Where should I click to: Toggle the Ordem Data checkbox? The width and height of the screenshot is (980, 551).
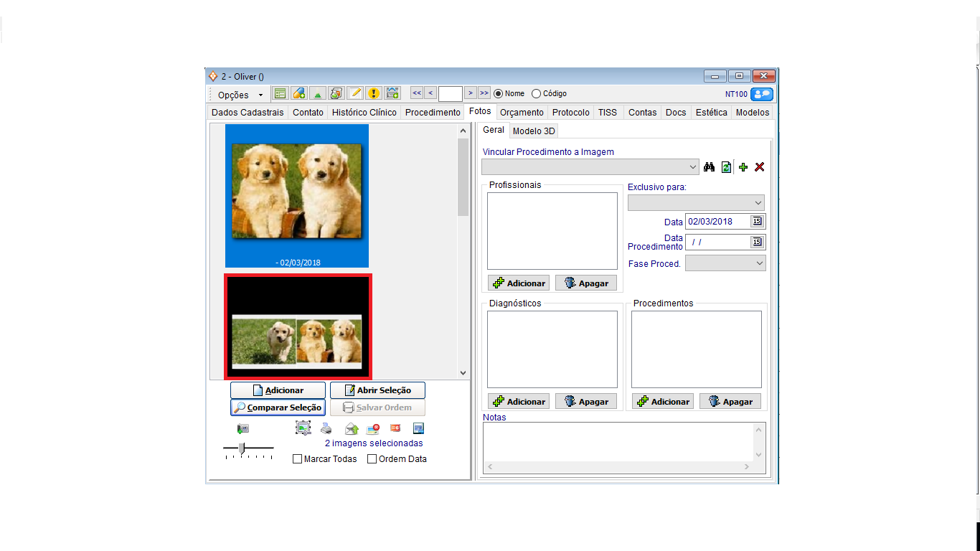[372, 459]
